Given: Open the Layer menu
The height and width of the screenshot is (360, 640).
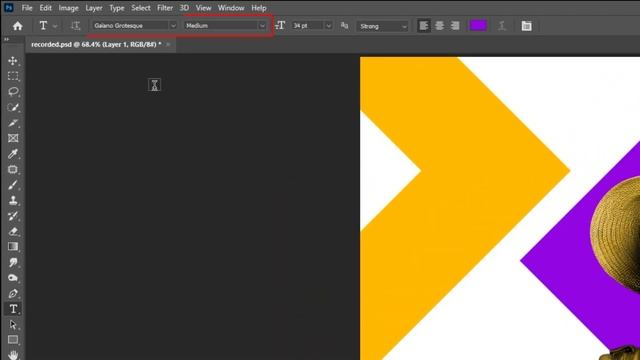Looking at the screenshot, I should pos(93,8).
